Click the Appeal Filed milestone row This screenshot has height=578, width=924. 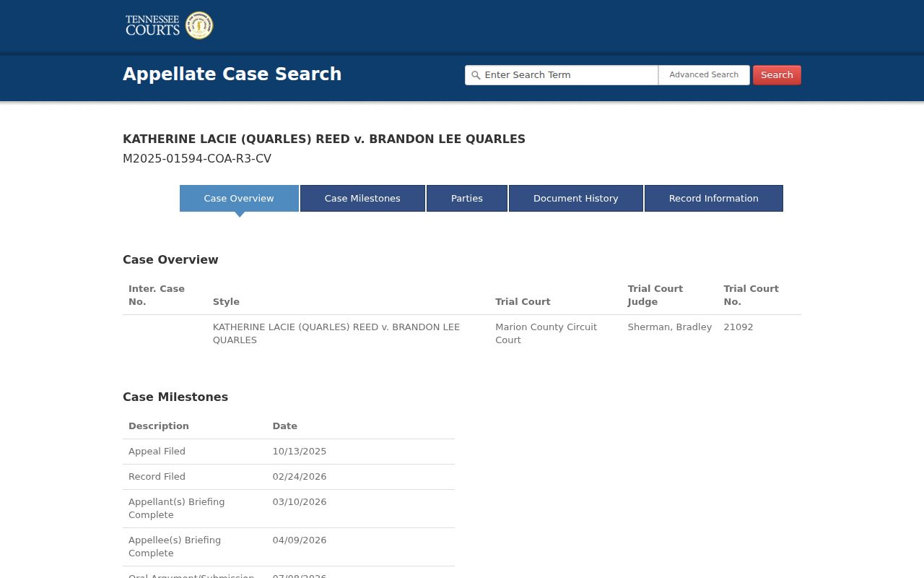[x=289, y=452]
